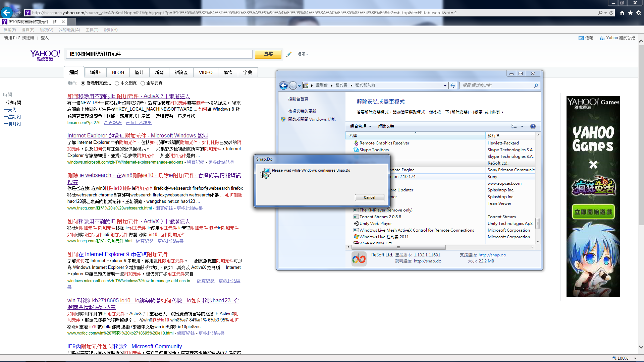Expand the IE address bar search dropdown
Viewport: 644px width, 362px height.
click(x=605, y=13)
